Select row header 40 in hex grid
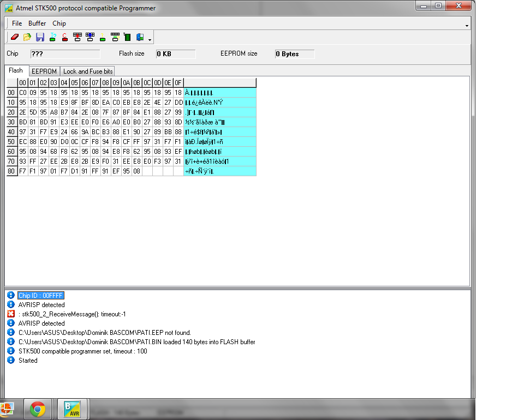 pos(11,131)
